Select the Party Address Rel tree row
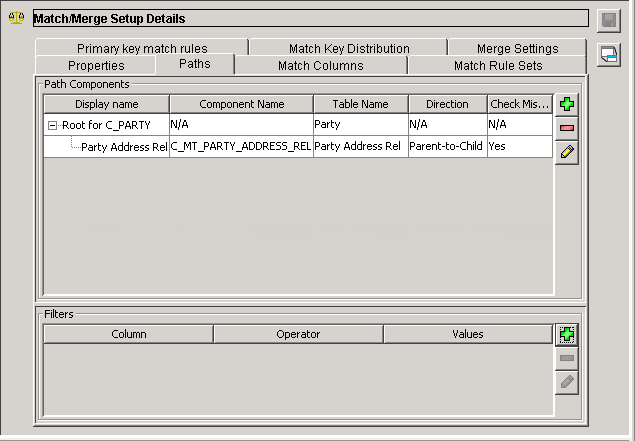Viewport: 635px width, 441px height. (123, 146)
